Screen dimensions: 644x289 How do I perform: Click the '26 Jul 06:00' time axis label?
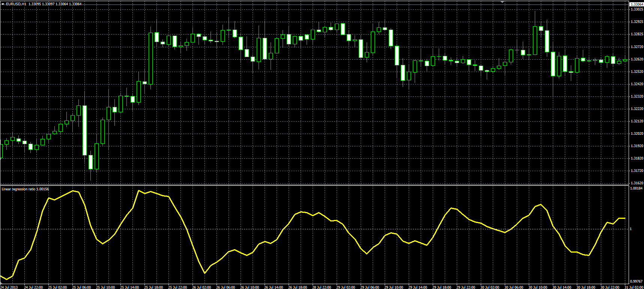coord(226,287)
